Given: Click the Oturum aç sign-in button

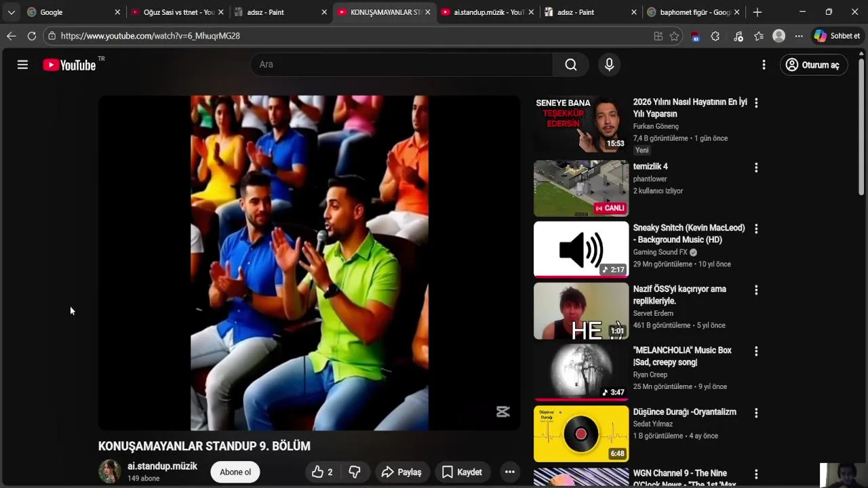Looking at the screenshot, I should coord(813,65).
